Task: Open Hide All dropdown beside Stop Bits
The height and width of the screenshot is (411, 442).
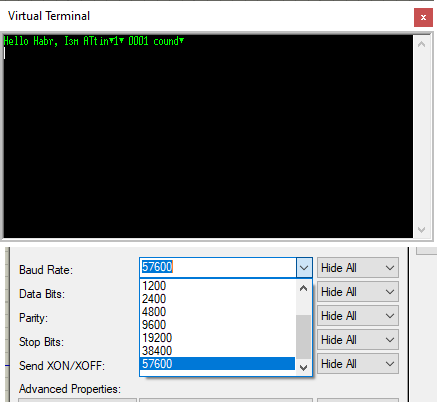Action: pos(358,340)
